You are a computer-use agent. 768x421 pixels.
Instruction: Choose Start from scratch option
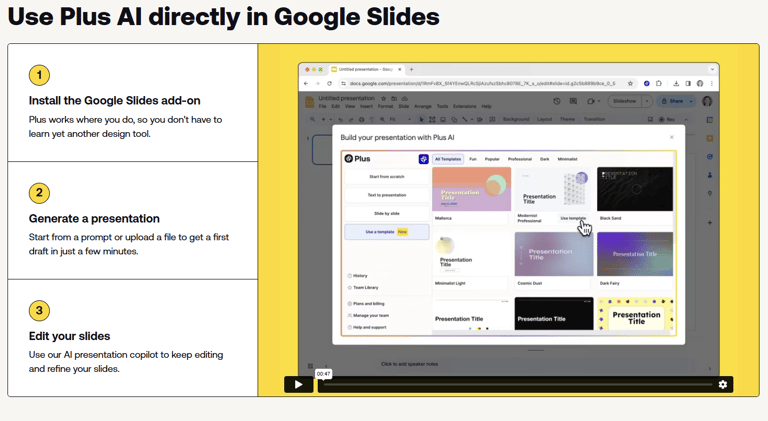click(x=387, y=177)
